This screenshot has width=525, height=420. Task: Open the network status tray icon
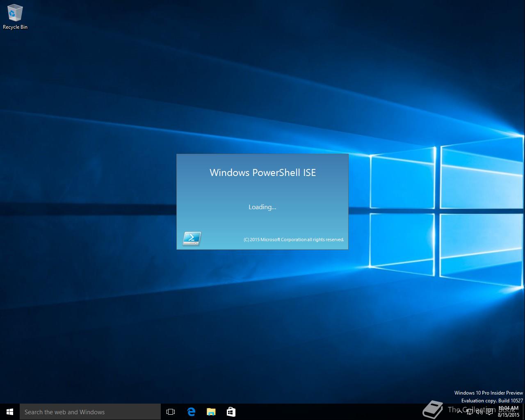pyautogui.click(x=470, y=412)
